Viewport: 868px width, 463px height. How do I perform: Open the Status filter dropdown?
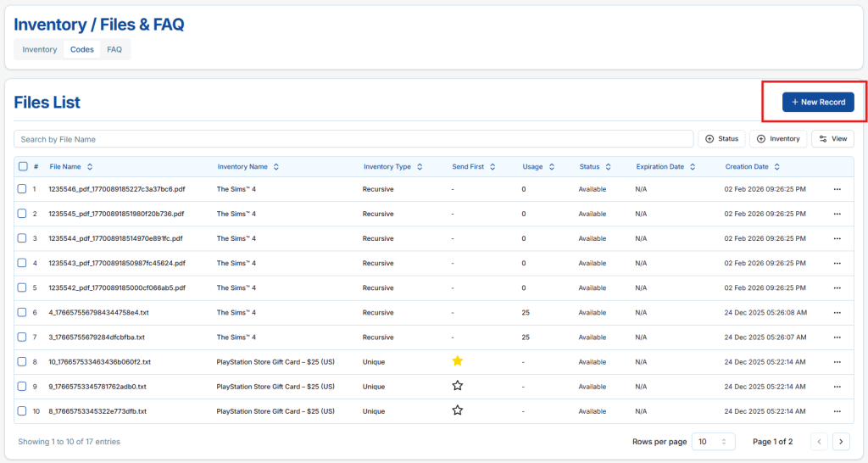coord(721,138)
